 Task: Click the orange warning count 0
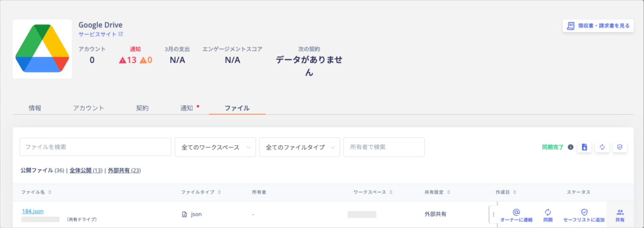point(146,60)
